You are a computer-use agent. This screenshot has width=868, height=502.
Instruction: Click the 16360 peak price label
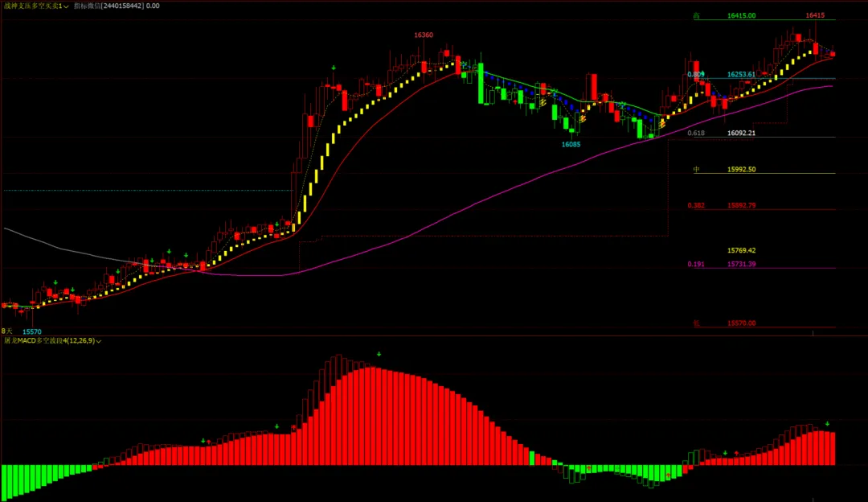(424, 35)
